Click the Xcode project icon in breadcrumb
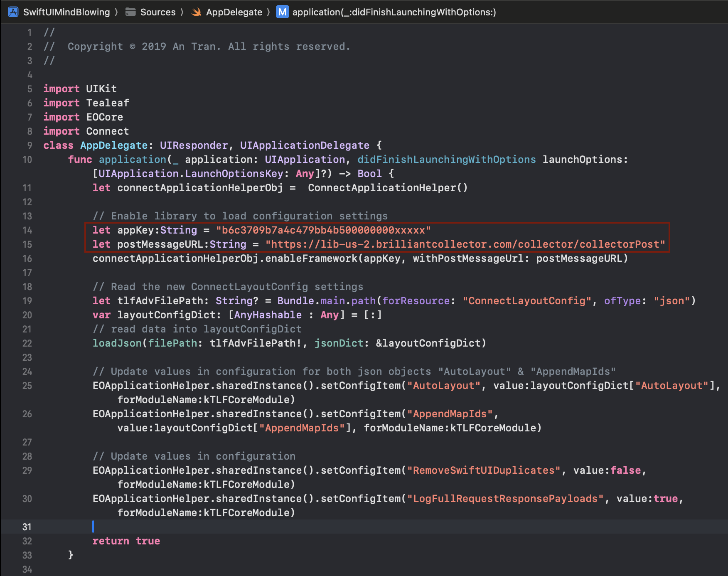Viewport: 728px width, 576px height. point(13,12)
